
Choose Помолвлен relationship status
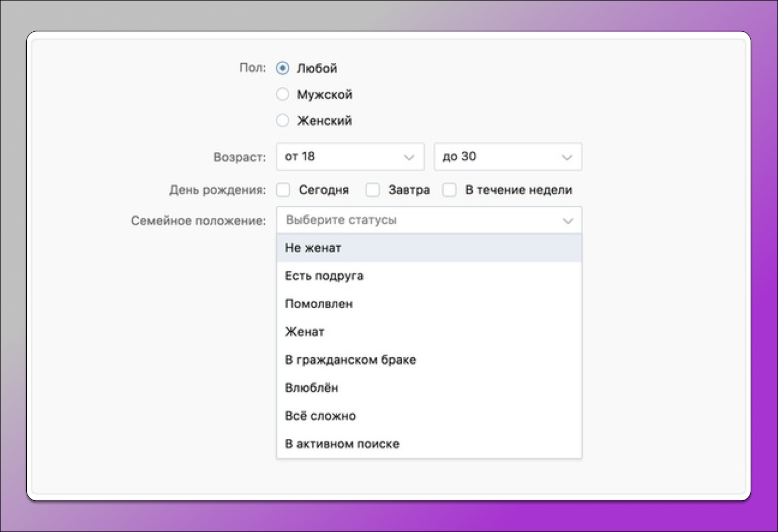tap(319, 303)
